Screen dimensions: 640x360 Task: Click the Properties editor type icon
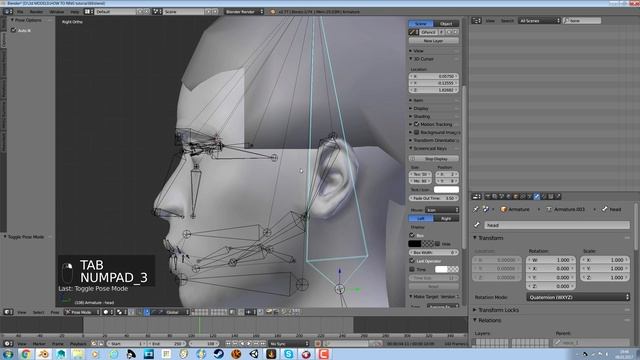click(x=476, y=197)
